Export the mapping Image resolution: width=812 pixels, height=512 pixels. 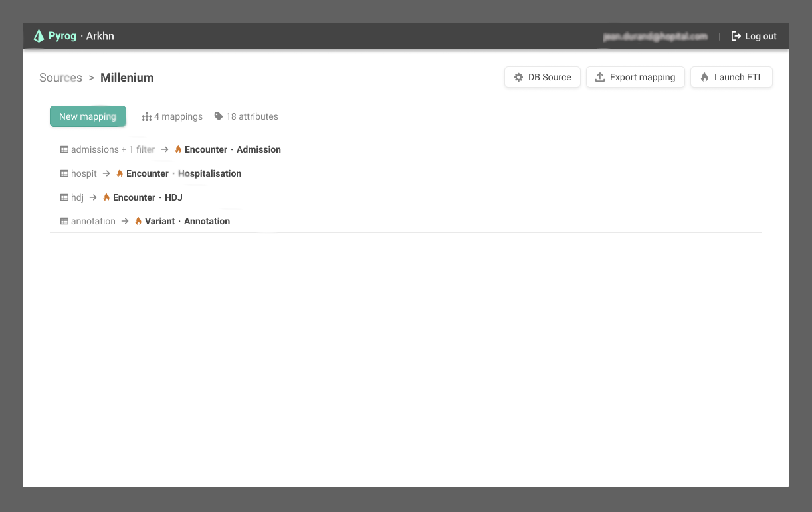coord(635,77)
